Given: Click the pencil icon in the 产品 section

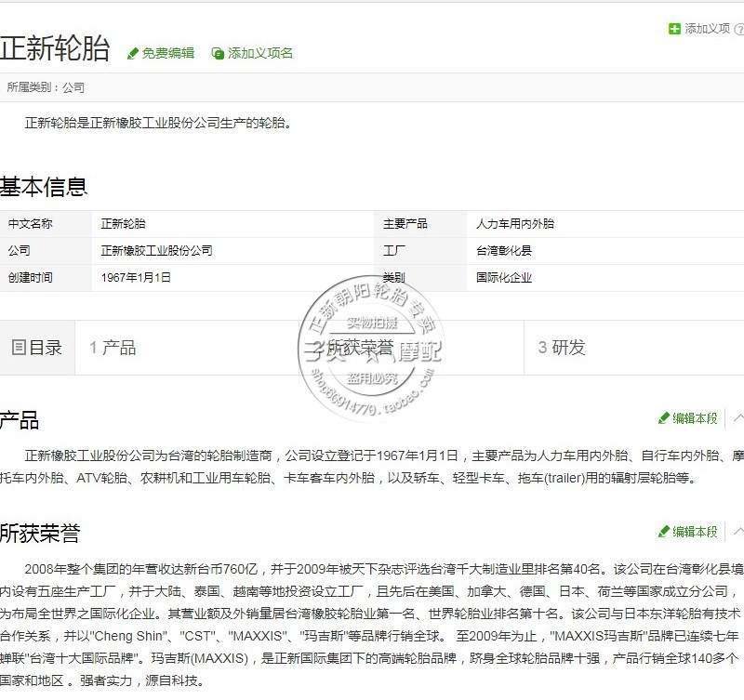Looking at the screenshot, I should click(663, 418).
